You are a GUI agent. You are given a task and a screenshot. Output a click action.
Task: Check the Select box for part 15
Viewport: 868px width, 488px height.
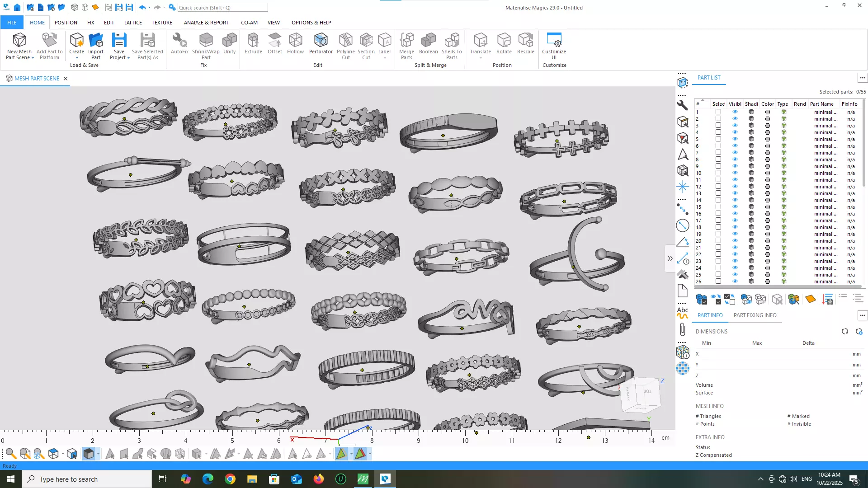pos(718,206)
